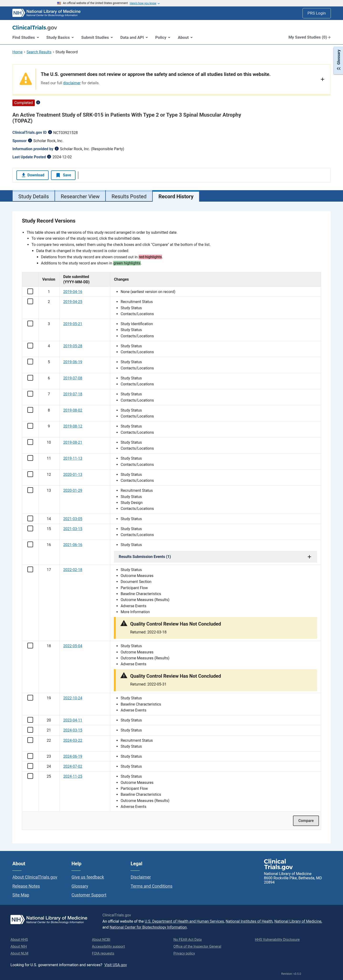Open the Find Studies dropdown menu
Screen dimensions: 343x980
25,37
